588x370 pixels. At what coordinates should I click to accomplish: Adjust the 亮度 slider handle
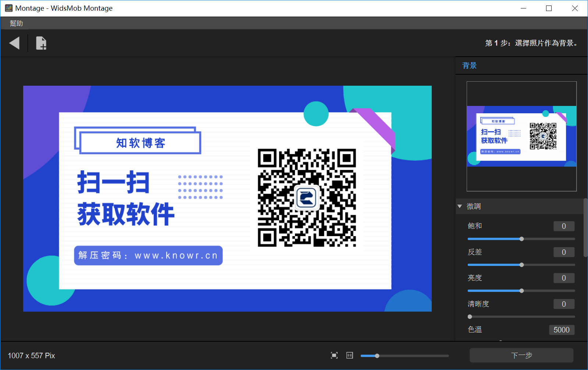click(521, 291)
